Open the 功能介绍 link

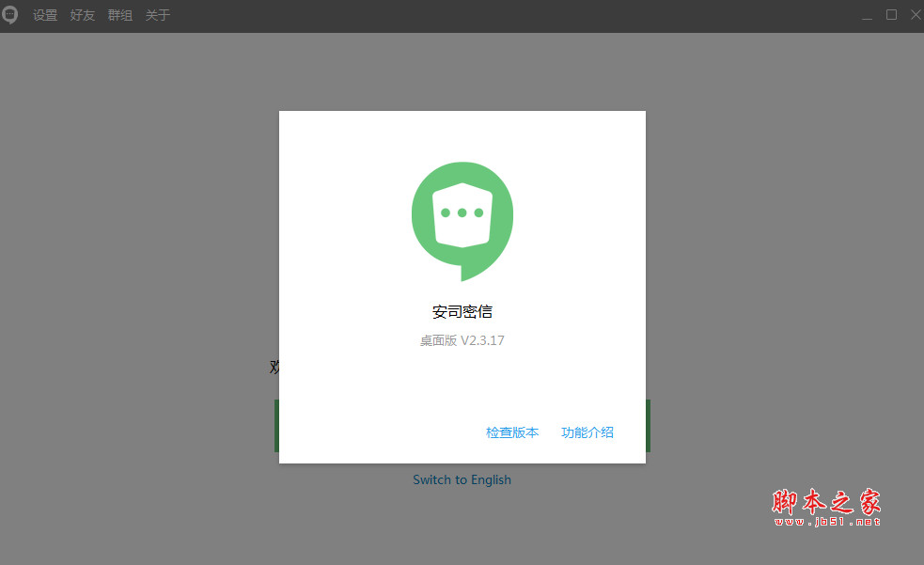coord(587,432)
